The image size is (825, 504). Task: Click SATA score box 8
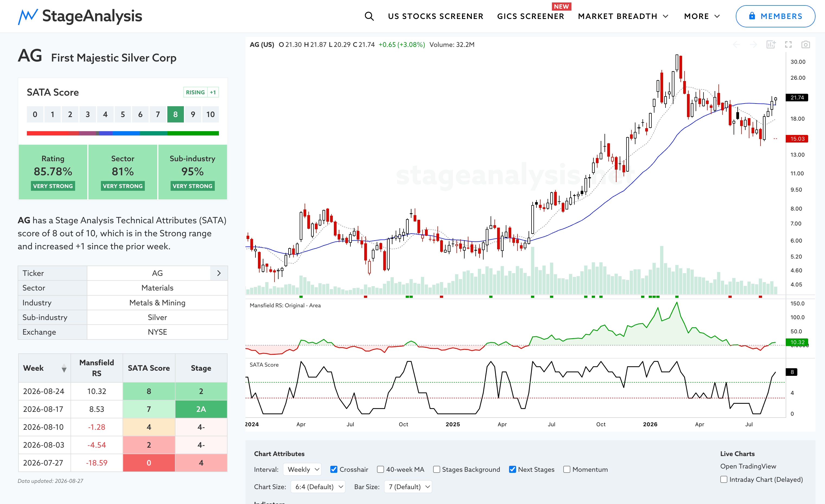point(175,114)
